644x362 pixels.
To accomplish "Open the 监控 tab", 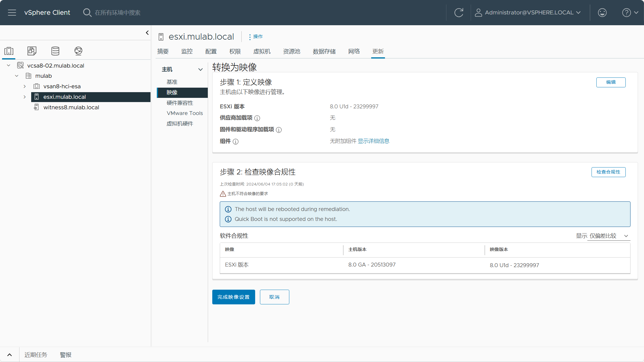I will [187, 51].
